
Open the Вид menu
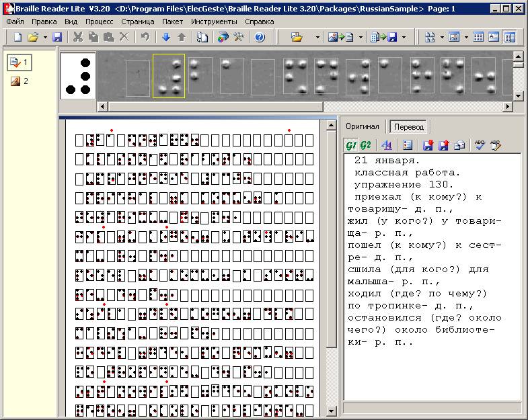(x=71, y=22)
